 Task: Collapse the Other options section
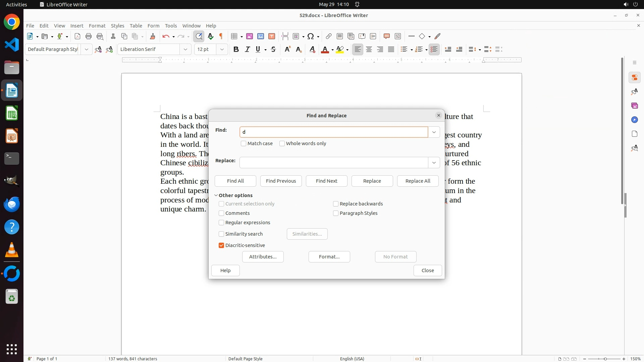(216, 195)
